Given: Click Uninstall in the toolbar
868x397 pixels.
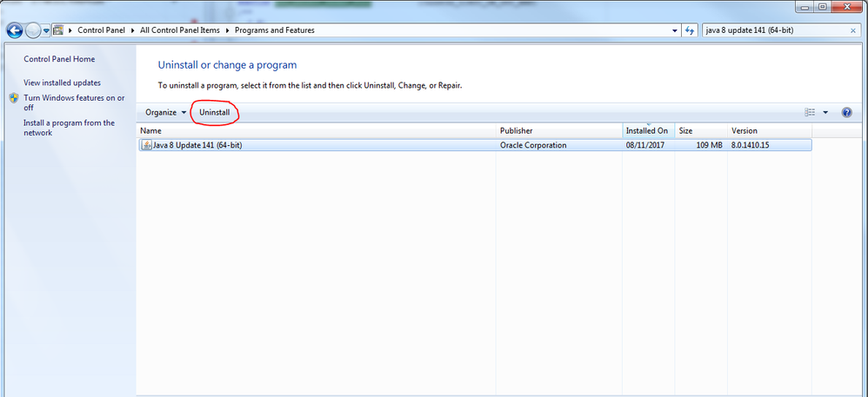Looking at the screenshot, I should point(214,112).
